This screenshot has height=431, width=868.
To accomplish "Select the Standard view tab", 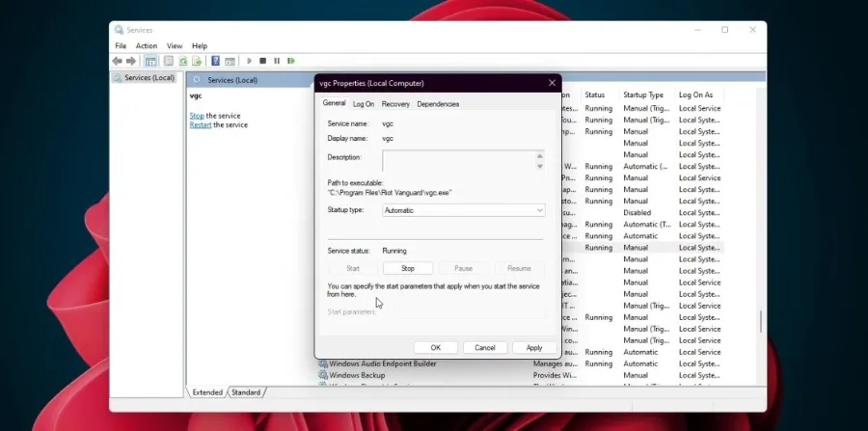I will tap(246, 392).
